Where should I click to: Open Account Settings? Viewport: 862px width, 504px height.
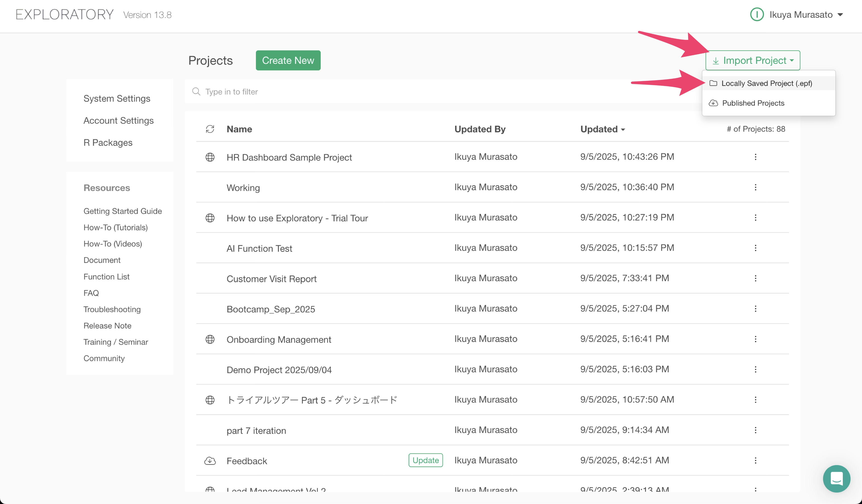tap(118, 120)
